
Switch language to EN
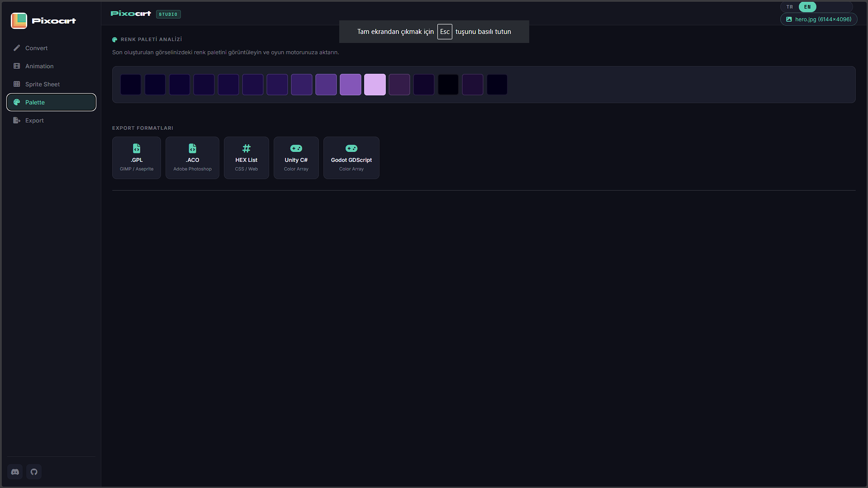[807, 7]
